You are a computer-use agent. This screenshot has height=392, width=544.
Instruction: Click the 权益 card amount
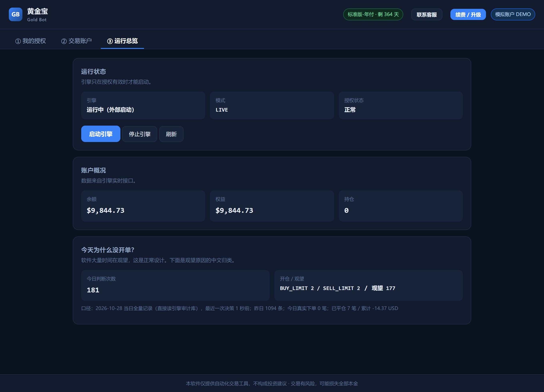point(234,210)
